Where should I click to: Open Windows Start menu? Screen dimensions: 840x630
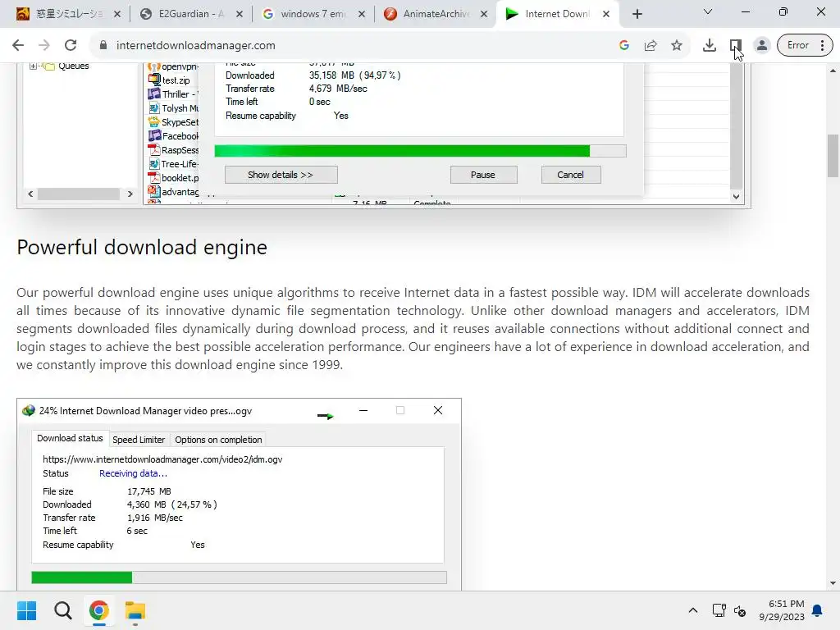coord(26,610)
